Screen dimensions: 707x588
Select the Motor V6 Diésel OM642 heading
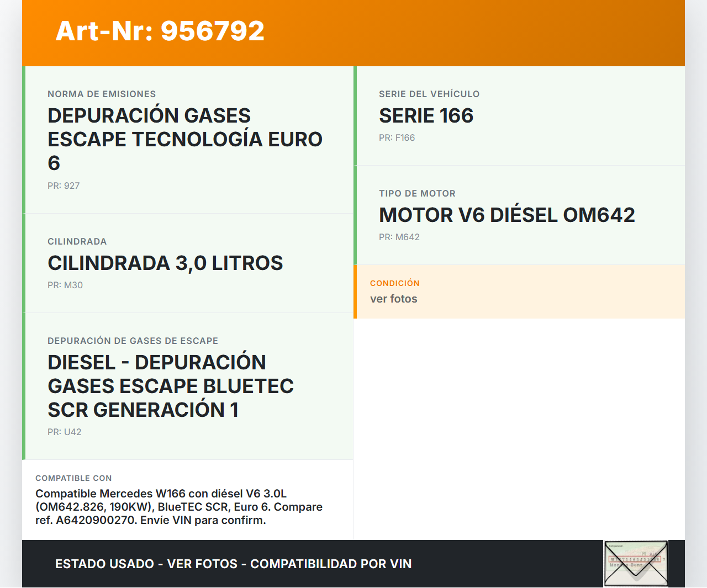point(506,215)
